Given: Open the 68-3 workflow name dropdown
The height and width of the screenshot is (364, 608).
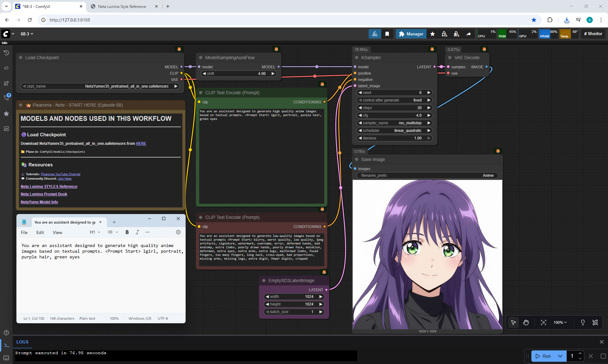Looking at the screenshot, I should point(27,34).
